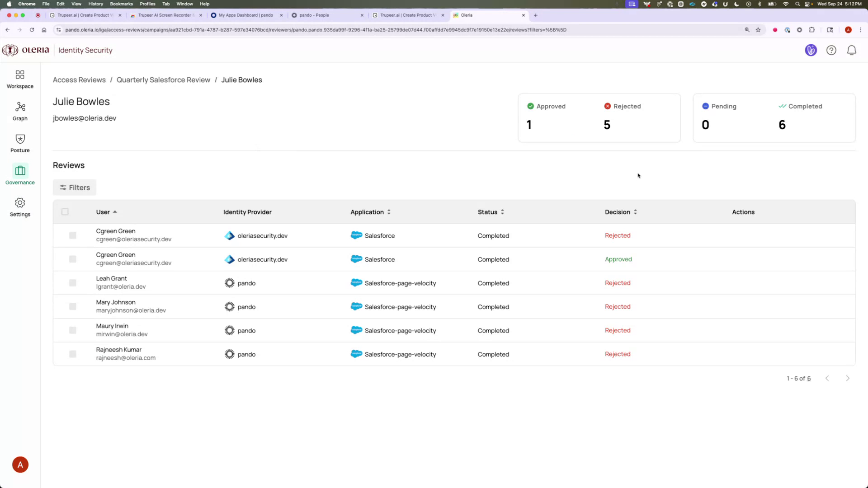Viewport: 868px width, 488px height.
Task: Sort the table by Decision column
Action: pyautogui.click(x=635, y=211)
